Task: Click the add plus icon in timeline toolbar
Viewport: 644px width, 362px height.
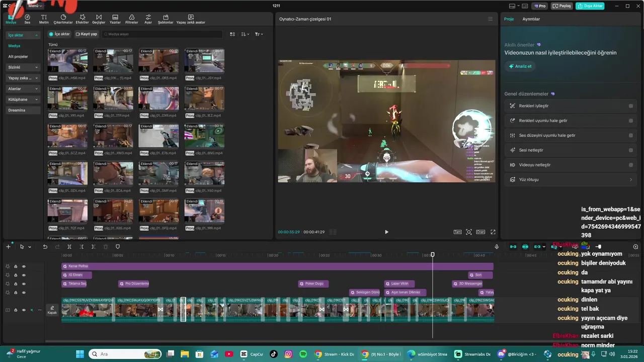Action: pos(8,246)
